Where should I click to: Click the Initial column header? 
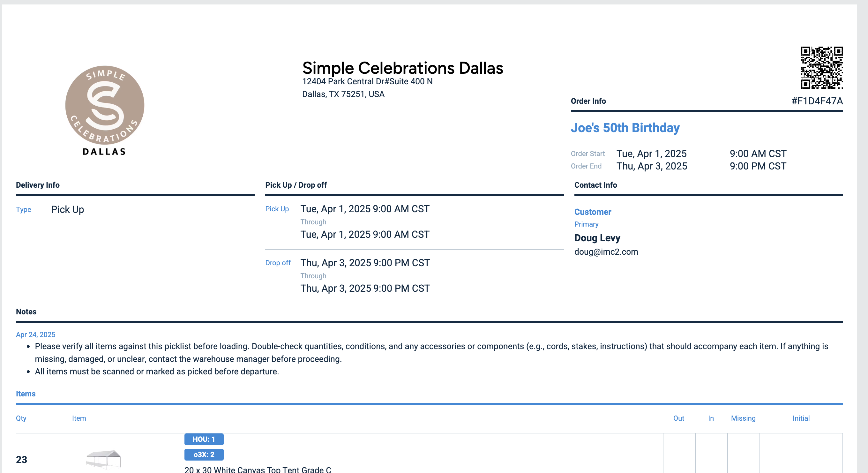tap(801, 418)
